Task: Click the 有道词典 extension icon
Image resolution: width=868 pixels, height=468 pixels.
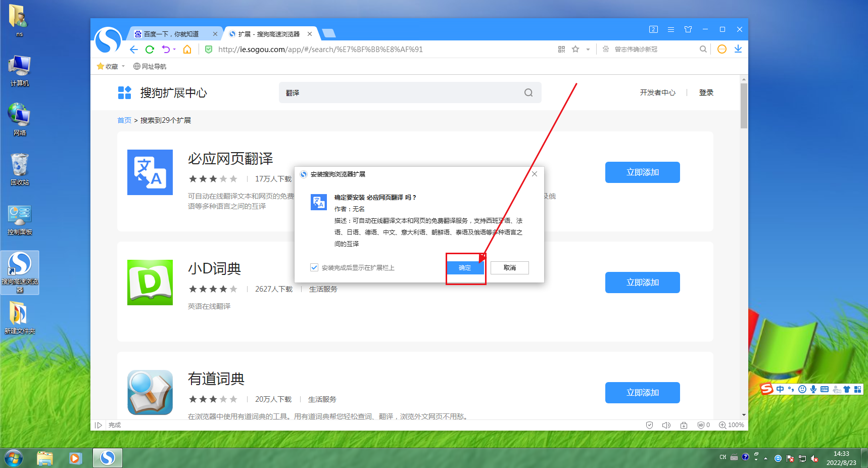Action: point(150,393)
